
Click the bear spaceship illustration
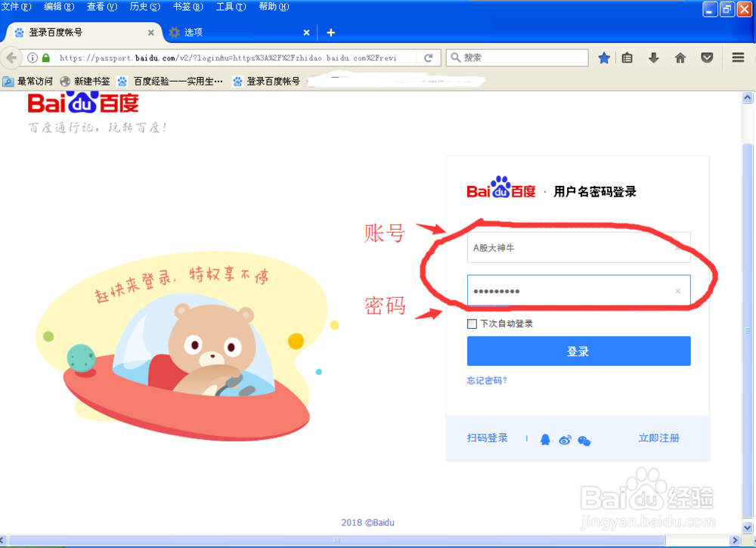pos(188,346)
